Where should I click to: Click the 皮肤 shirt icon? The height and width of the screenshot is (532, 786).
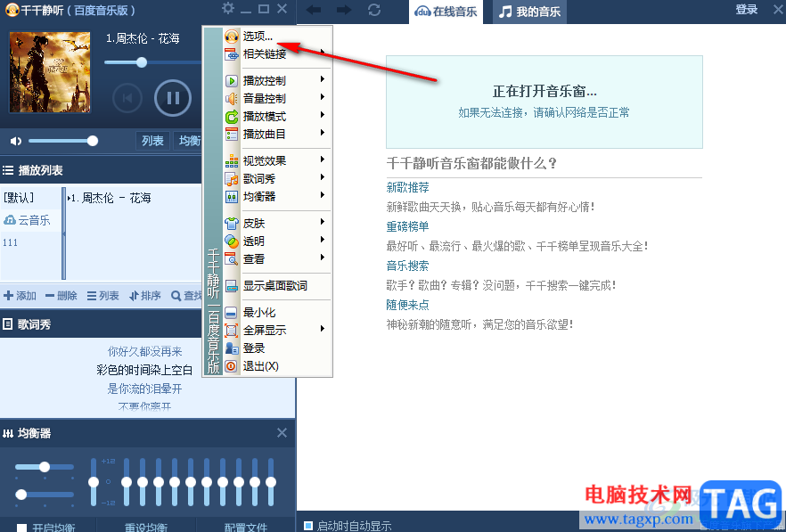coord(231,223)
